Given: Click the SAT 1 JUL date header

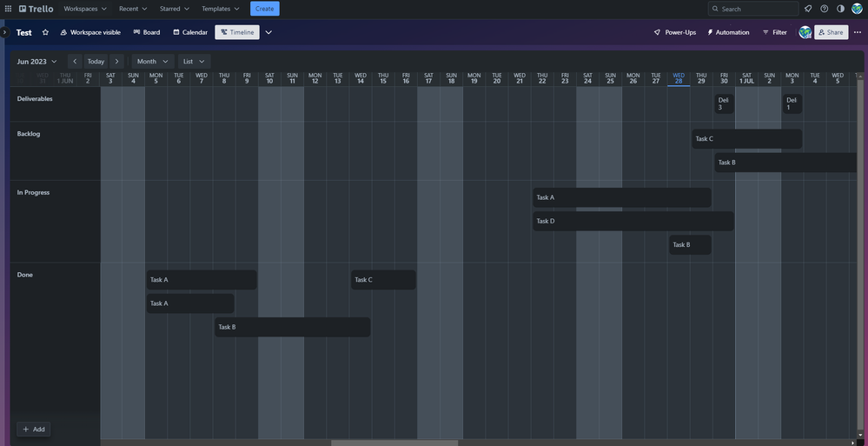Looking at the screenshot, I should tap(746, 78).
